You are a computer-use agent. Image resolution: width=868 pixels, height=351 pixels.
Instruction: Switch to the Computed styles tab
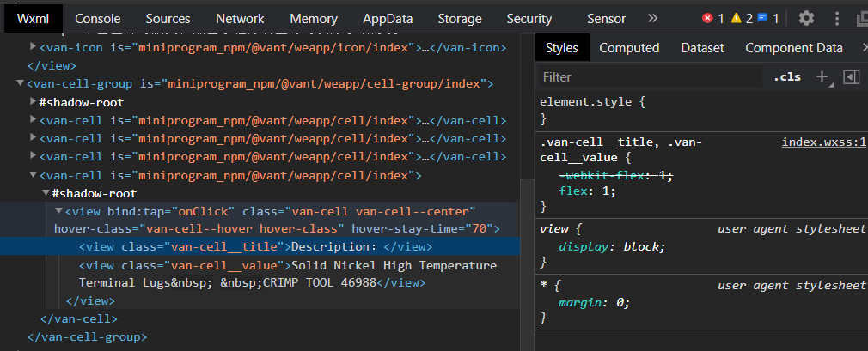click(x=629, y=48)
